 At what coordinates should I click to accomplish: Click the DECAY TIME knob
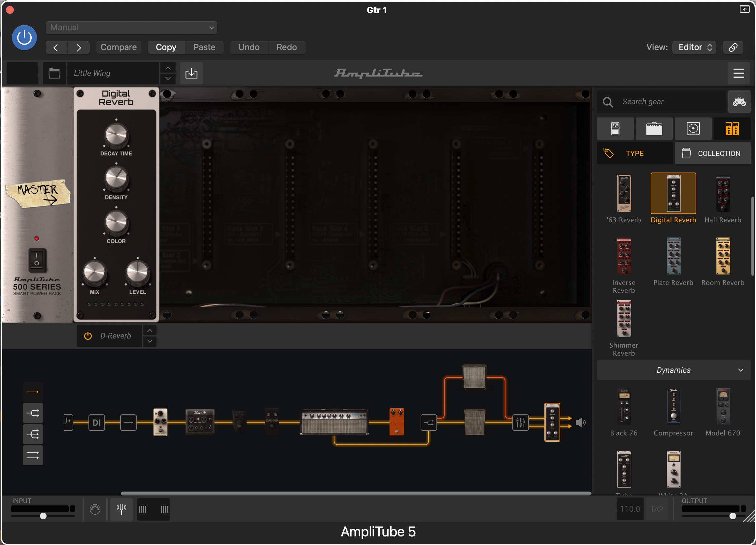116,135
